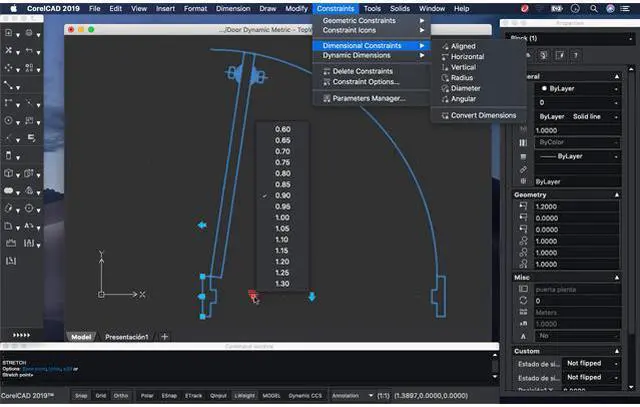Toggle QInput in status bar

click(218, 396)
